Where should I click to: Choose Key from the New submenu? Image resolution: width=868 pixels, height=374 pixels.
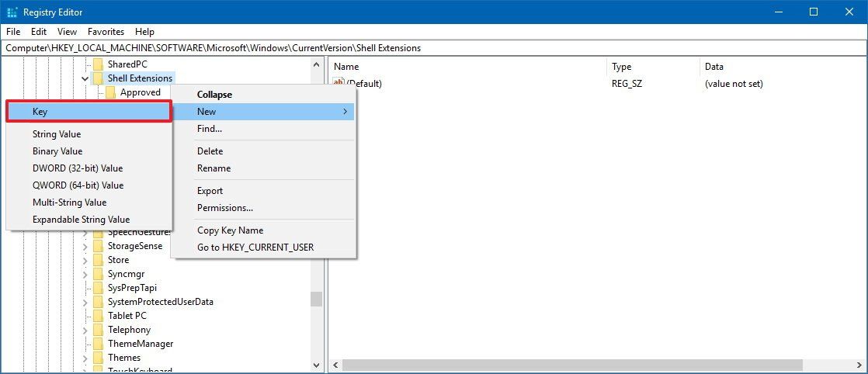(x=89, y=112)
